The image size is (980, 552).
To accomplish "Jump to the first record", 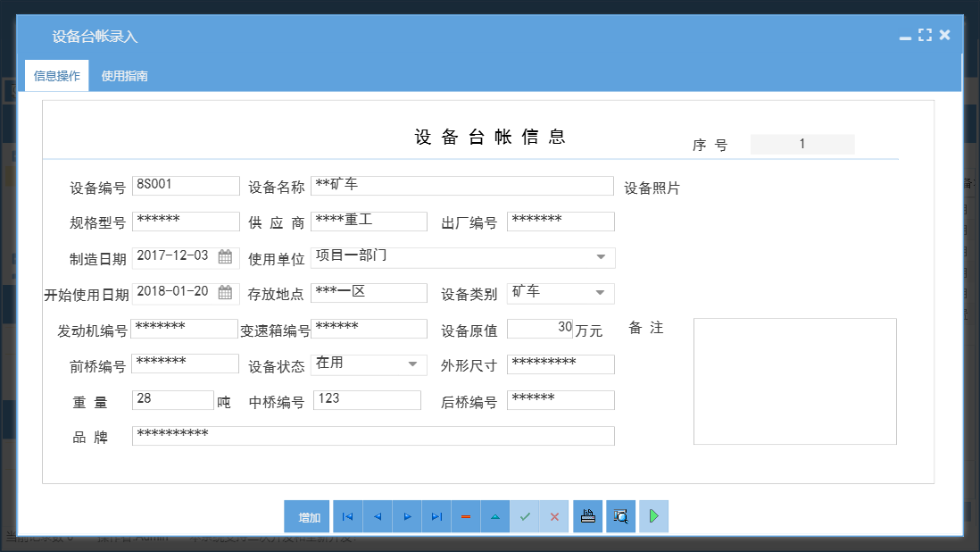I will point(347,516).
